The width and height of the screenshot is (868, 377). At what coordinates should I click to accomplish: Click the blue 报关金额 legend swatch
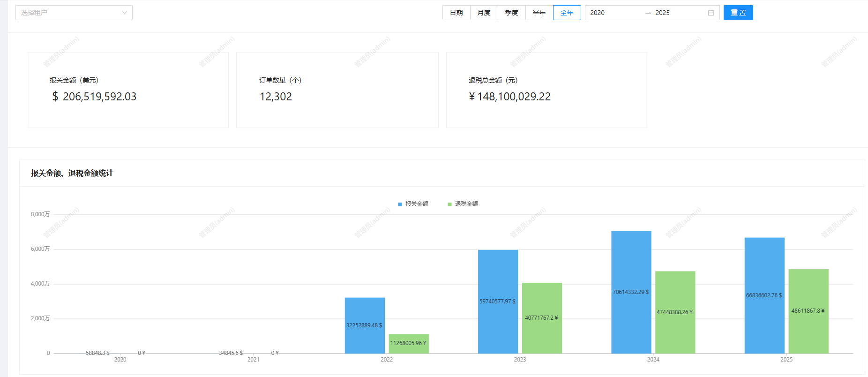pos(400,204)
